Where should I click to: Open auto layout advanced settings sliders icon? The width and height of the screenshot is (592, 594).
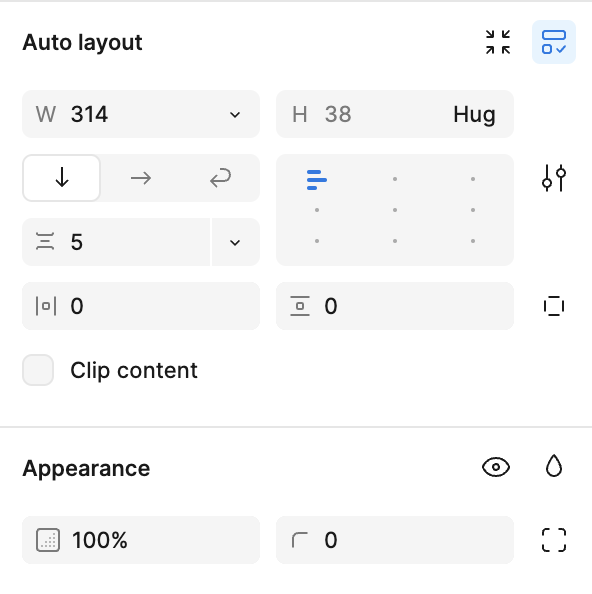[x=554, y=178]
